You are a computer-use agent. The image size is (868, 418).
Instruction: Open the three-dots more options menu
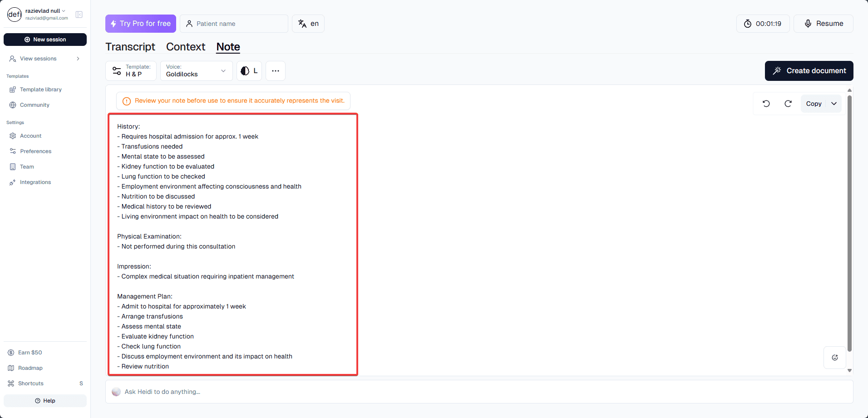(x=276, y=71)
